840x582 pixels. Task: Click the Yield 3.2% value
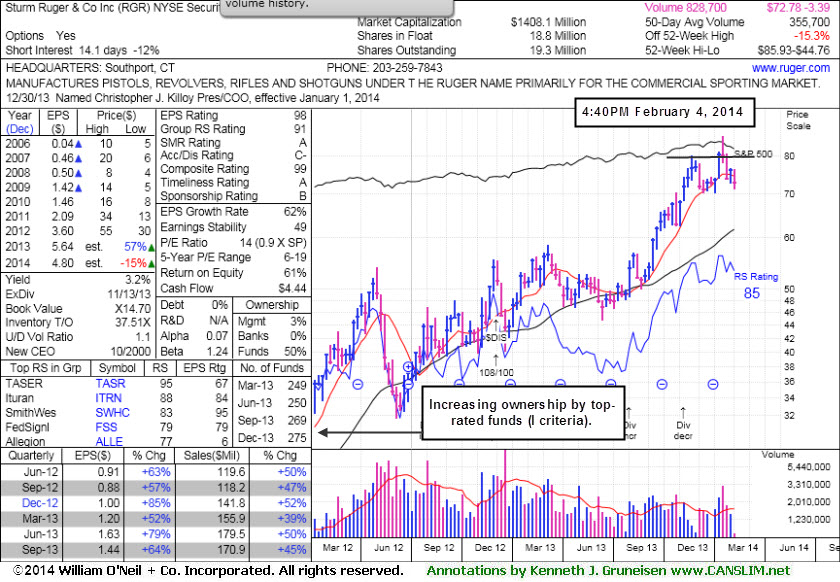138,280
